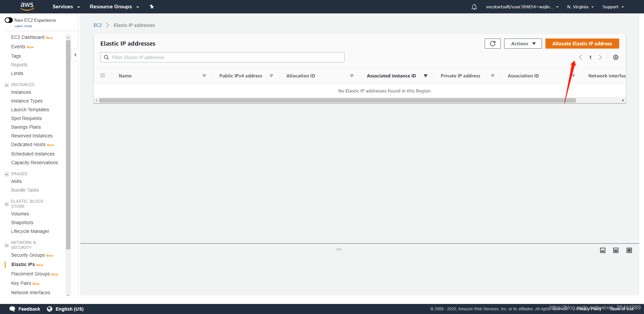Image resolution: width=644 pixels, height=314 pixels.
Task: Click the language globe icon
Action: pos(50,309)
